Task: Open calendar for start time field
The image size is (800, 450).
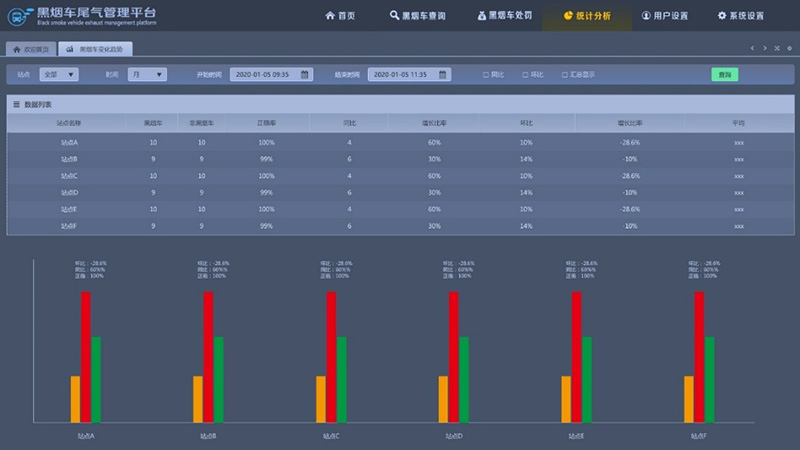Action: click(x=305, y=74)
